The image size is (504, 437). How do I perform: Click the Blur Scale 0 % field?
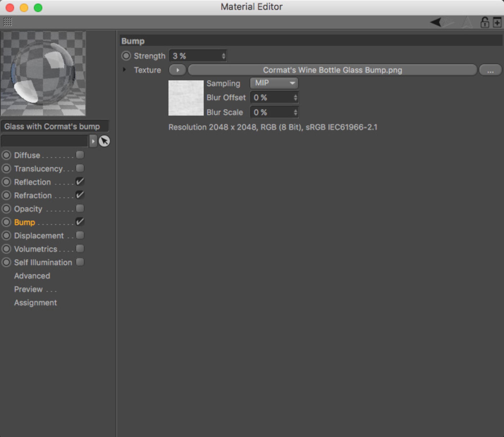[274, 112]
